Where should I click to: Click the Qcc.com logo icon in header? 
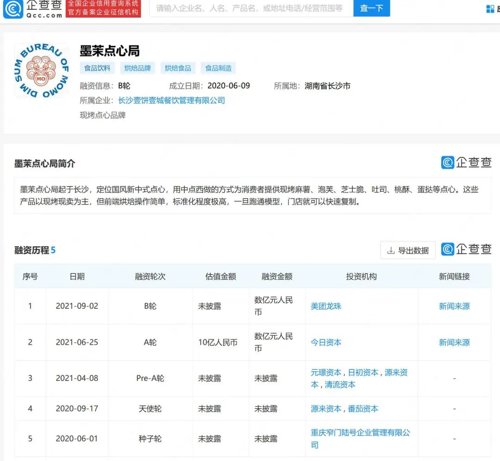pyautogui.click(x=13, y=9)
